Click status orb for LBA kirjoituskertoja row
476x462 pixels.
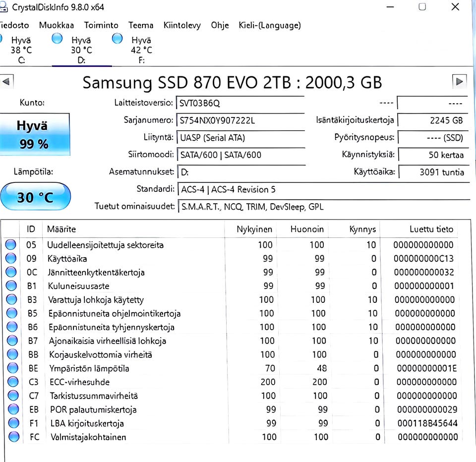click(x=14, y=423)
